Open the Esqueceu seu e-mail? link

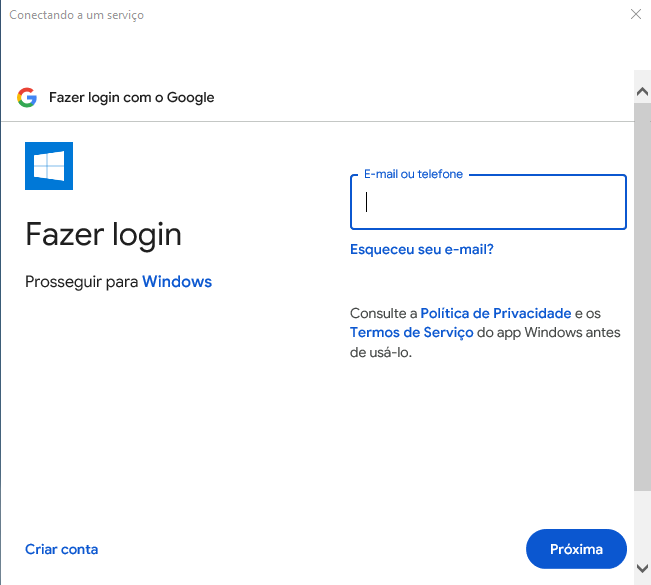pos(421,250)
